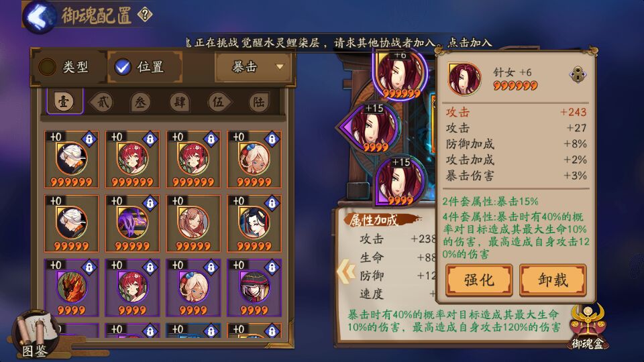Viewport: 644px width, 362px height.
Task: Click the 强化 enhance button
Action: pyautogui.click(x=479, y=280)
